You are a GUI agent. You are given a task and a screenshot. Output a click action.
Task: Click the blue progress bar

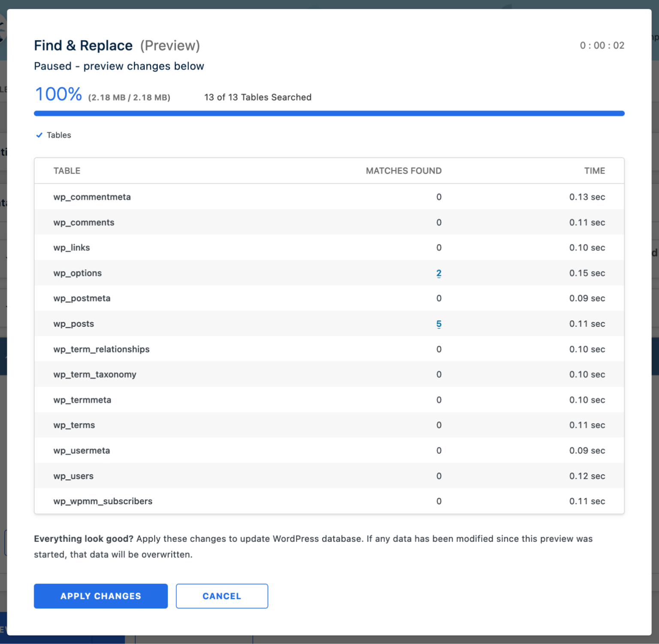pyautogui.click(x=329, y=114)
